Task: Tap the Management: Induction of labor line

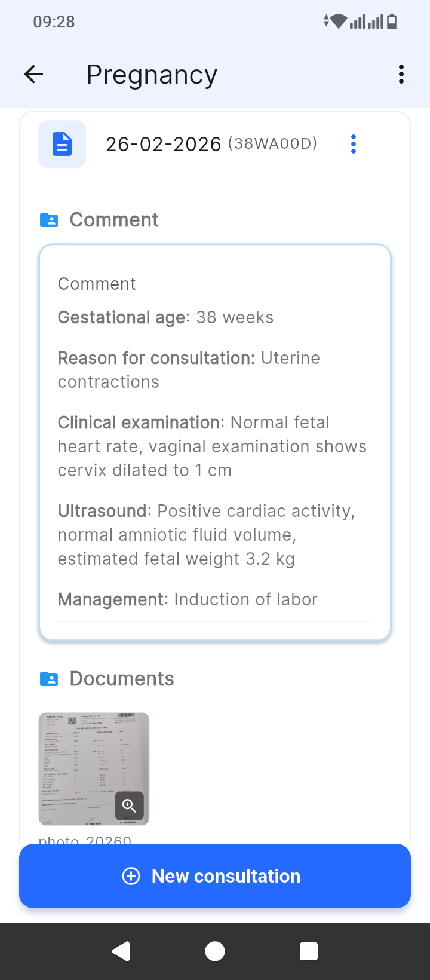Action: [188, 599]
